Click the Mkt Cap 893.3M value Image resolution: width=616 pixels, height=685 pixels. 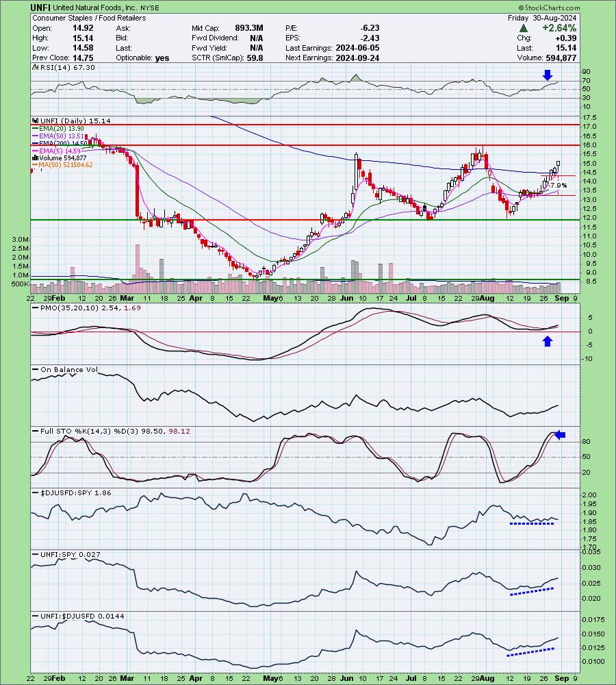pyautogui.click(x=249, y=28)
